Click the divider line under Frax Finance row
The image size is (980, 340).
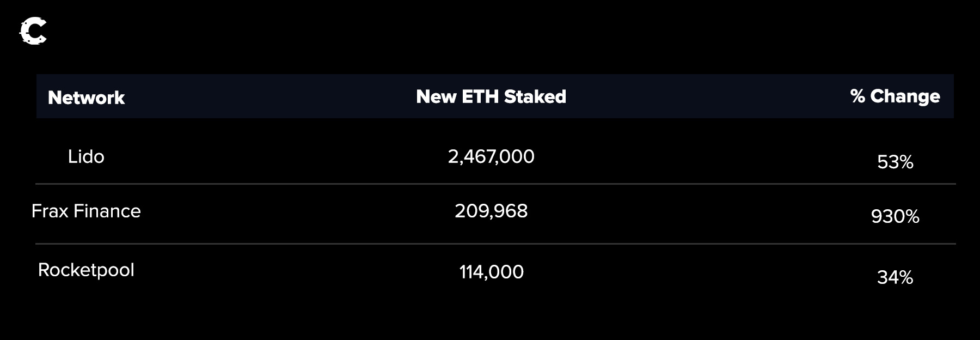tap(495, 244)
